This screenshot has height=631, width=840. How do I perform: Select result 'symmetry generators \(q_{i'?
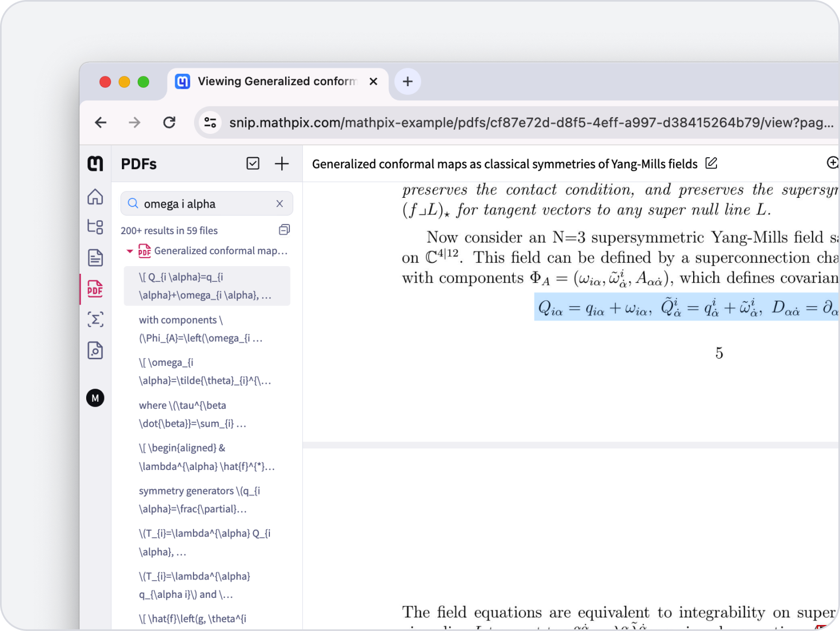(x=207, y=500)
